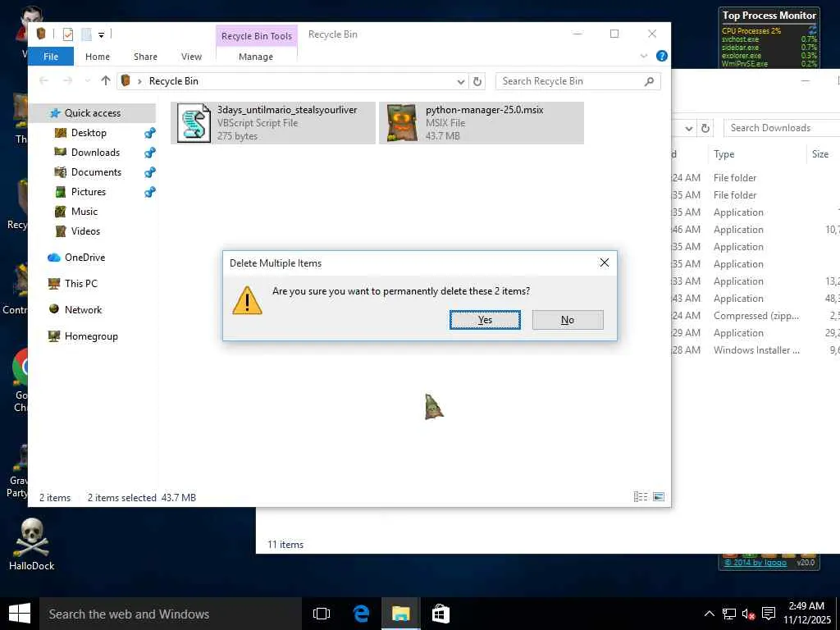The height and width of the screenshot is (630, 840).
Task: Open Desktop in the navigation pane
Action: 89,133
